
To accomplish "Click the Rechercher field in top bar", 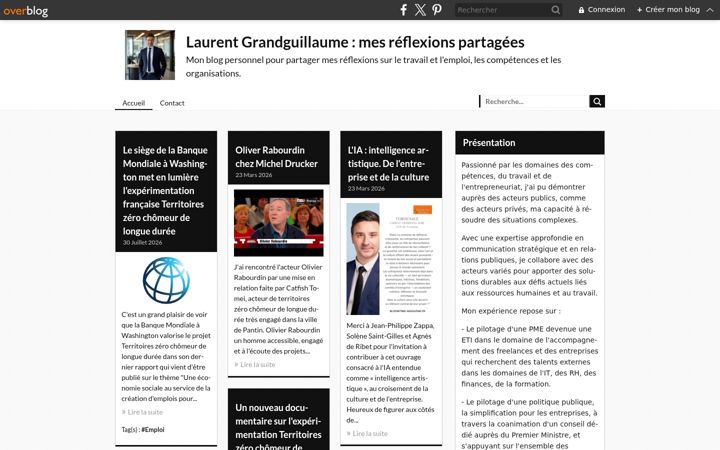I will coord(502,10).
